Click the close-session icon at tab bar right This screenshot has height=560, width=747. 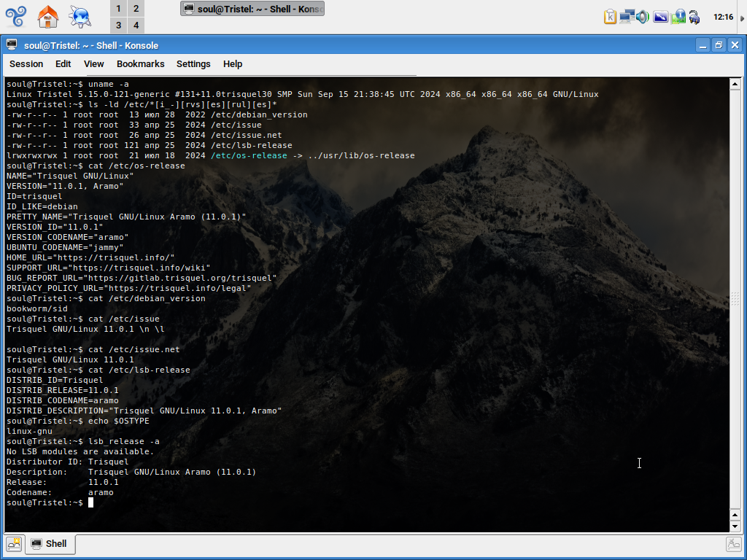coord(734,543)
